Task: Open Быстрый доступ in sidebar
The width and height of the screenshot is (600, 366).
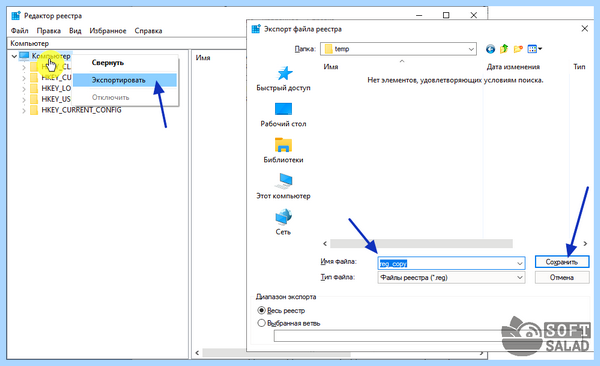Action: (x=283, y=78)
